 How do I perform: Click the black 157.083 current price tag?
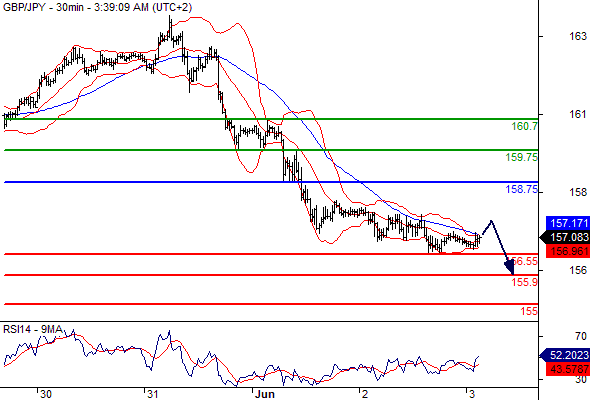point(565,237)
